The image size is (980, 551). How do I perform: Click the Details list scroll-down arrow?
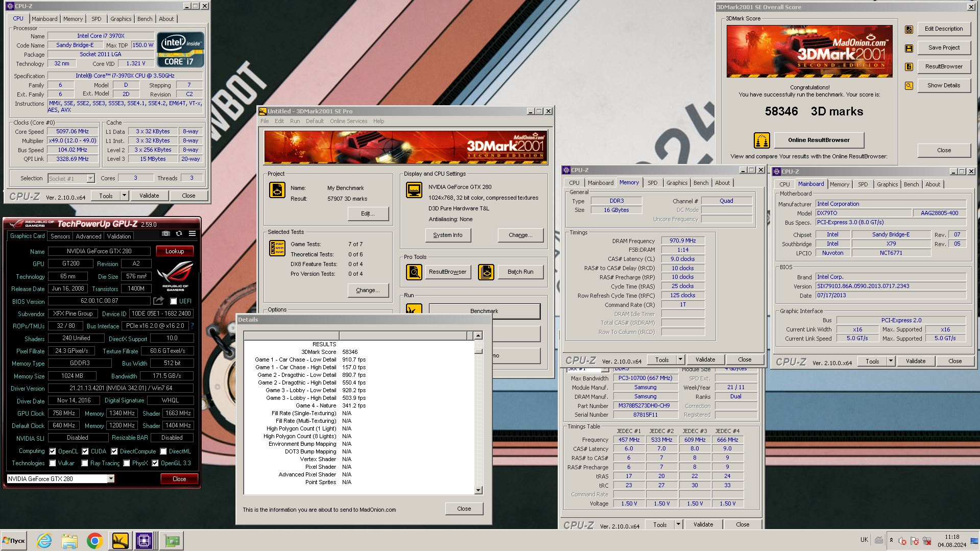pyautogui.click(x=478, y=490)
